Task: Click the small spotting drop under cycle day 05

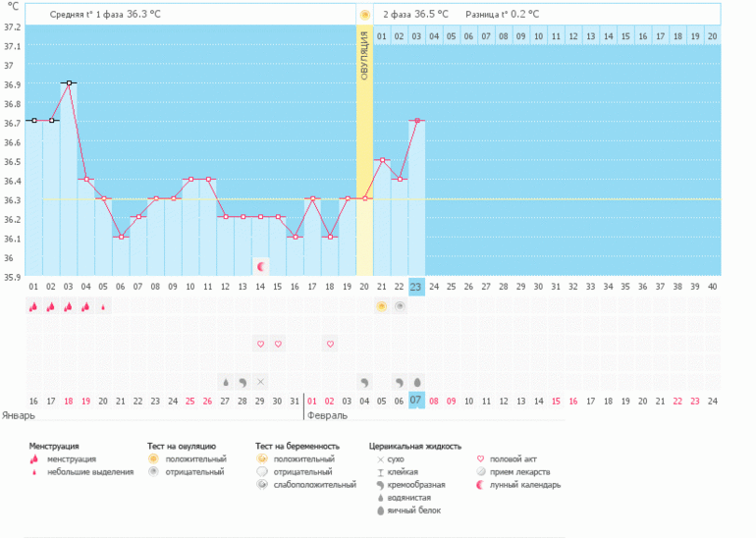Action: (103, 307)
